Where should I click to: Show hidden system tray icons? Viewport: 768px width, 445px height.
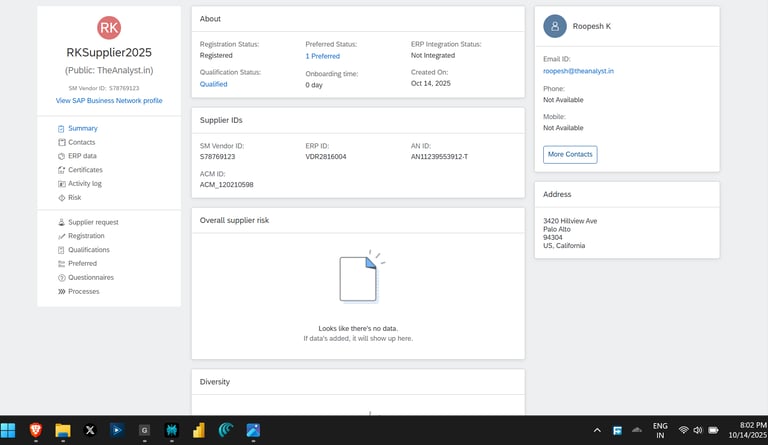597,430
